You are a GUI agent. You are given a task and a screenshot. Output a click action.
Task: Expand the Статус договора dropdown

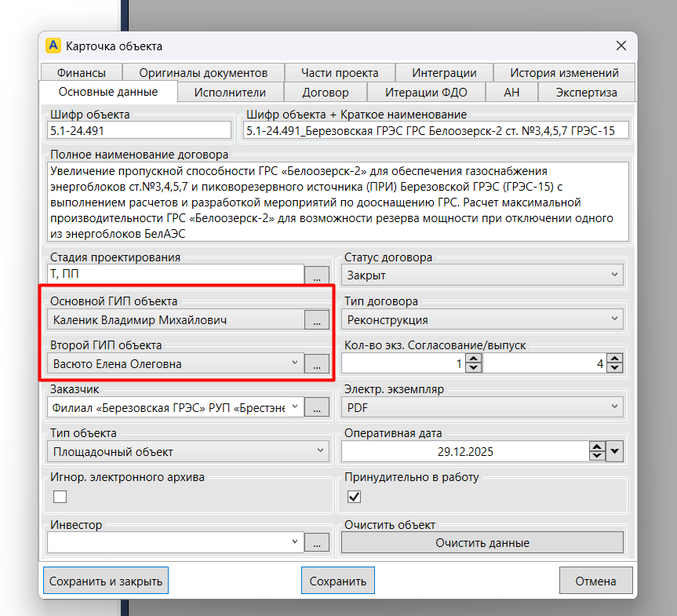482,275
